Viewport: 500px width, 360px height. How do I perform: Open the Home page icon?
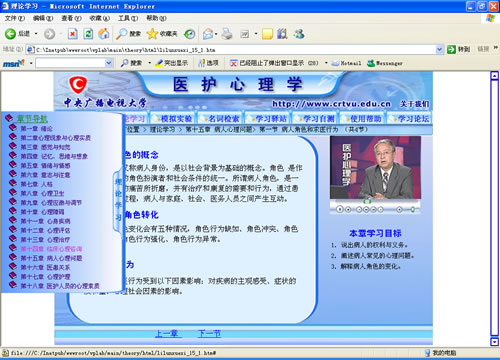[104, 34]
